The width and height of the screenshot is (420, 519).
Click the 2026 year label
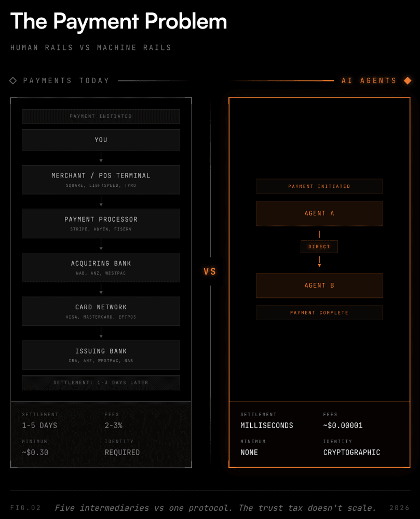tap(399, 508)
